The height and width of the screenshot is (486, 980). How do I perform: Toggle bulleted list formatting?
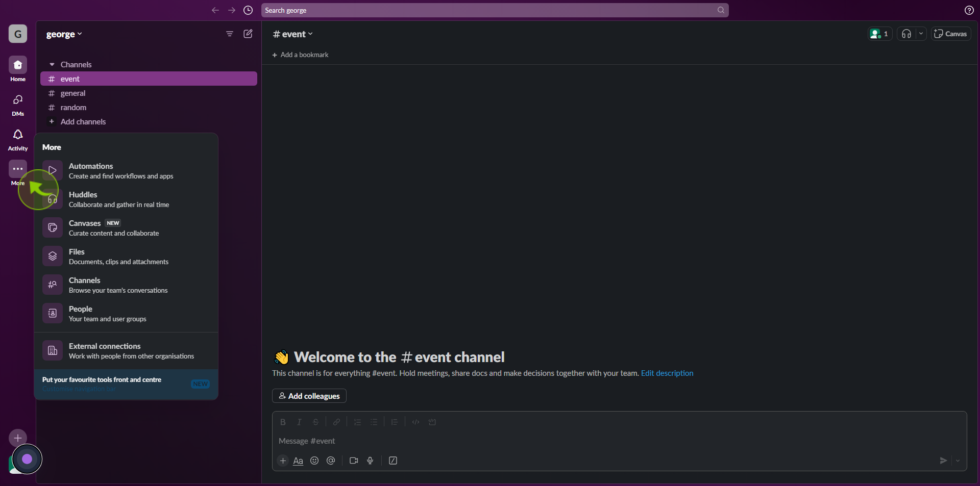(374, 422)
